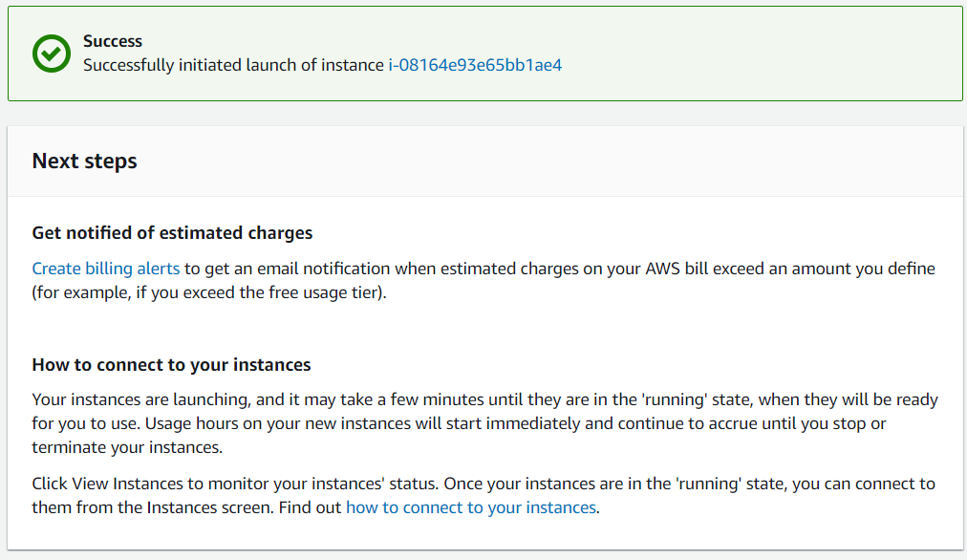
Task: Click the Get notified of estimated charges heading
Action: tap(172, 233)
